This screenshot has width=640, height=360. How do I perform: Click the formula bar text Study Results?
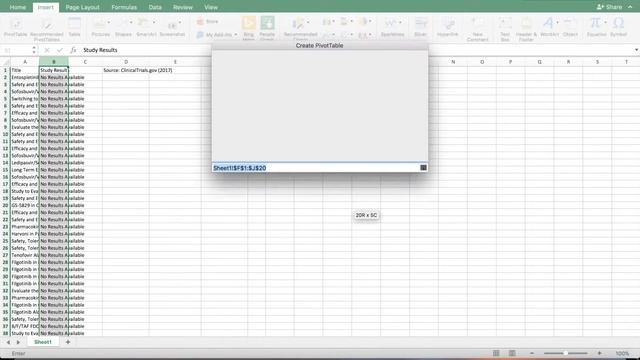(x=100, y=50)
